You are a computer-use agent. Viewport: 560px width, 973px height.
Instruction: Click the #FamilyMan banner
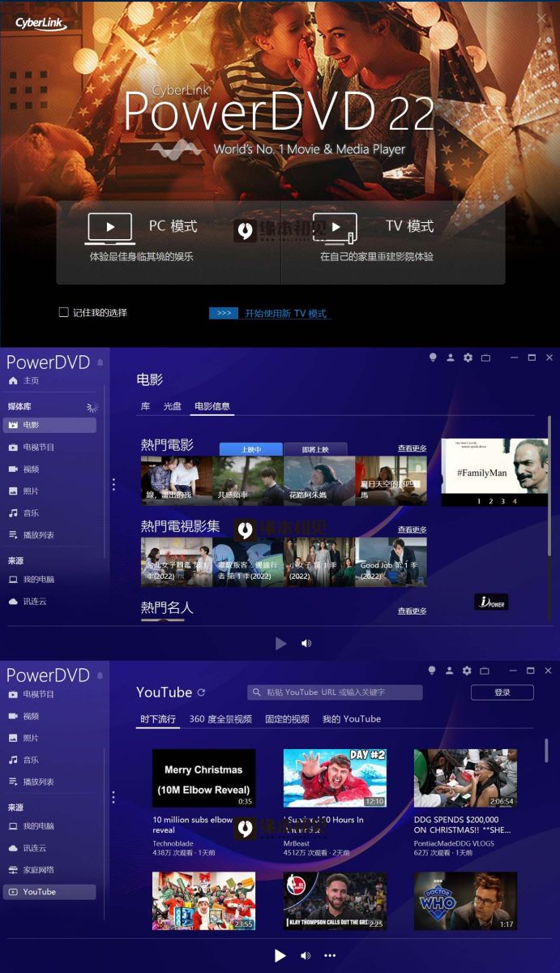pyautogui.click(x=494, y=473)
